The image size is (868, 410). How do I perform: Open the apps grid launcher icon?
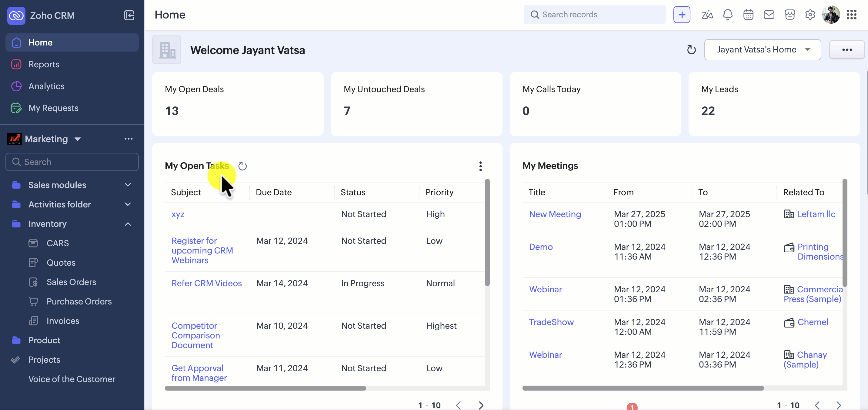(x=851, y=15)
